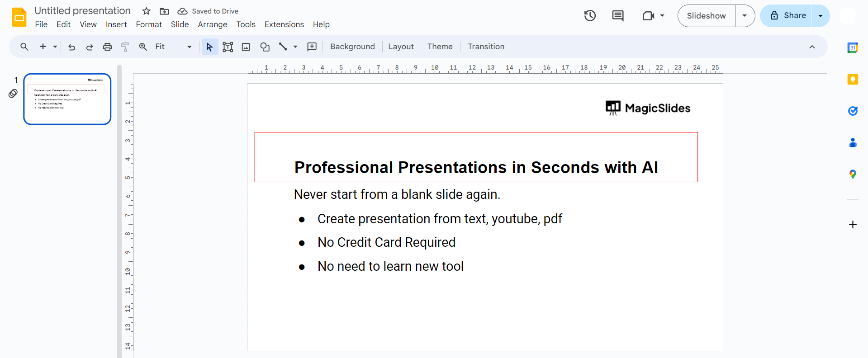The height and width of the screenshot is (358, 868).
Task: Click the Transition button
Action: coord(486,47)
